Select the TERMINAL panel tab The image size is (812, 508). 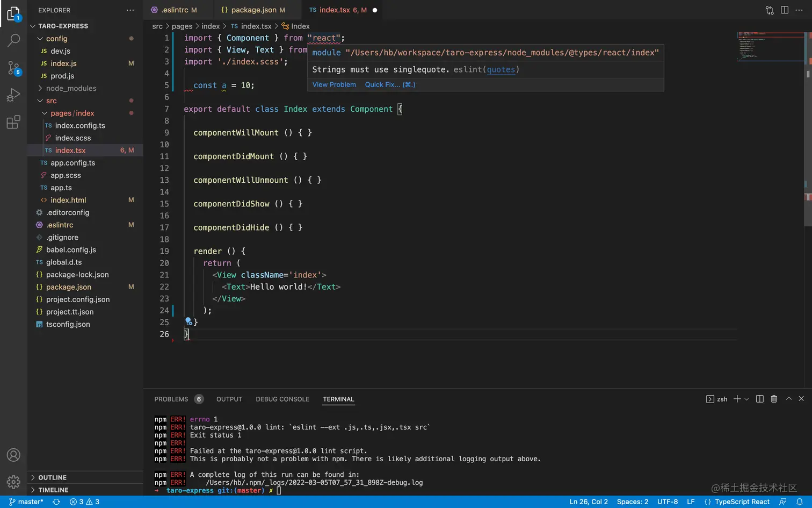338,399
